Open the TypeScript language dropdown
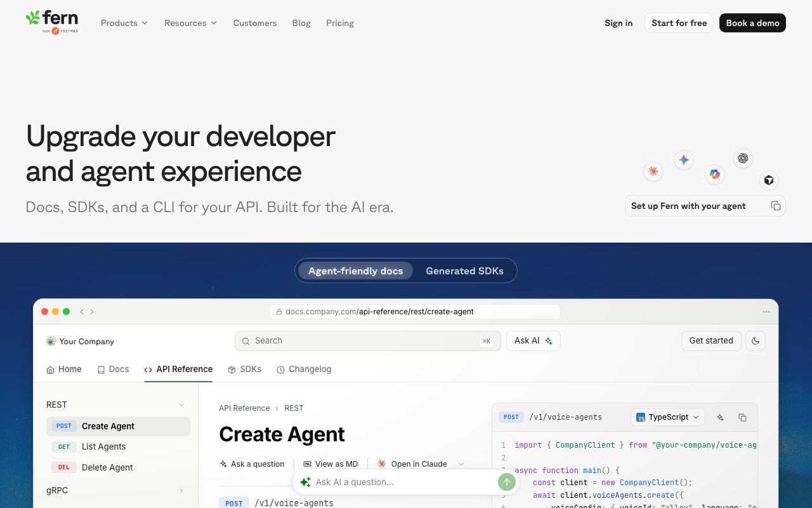The height and width of the screenshot is (508, 812). [x=668, y=417]
